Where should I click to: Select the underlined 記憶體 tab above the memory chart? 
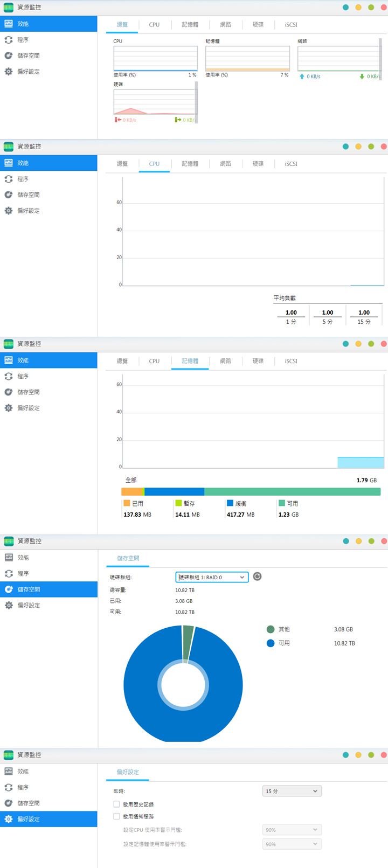[x=190, y=361]
